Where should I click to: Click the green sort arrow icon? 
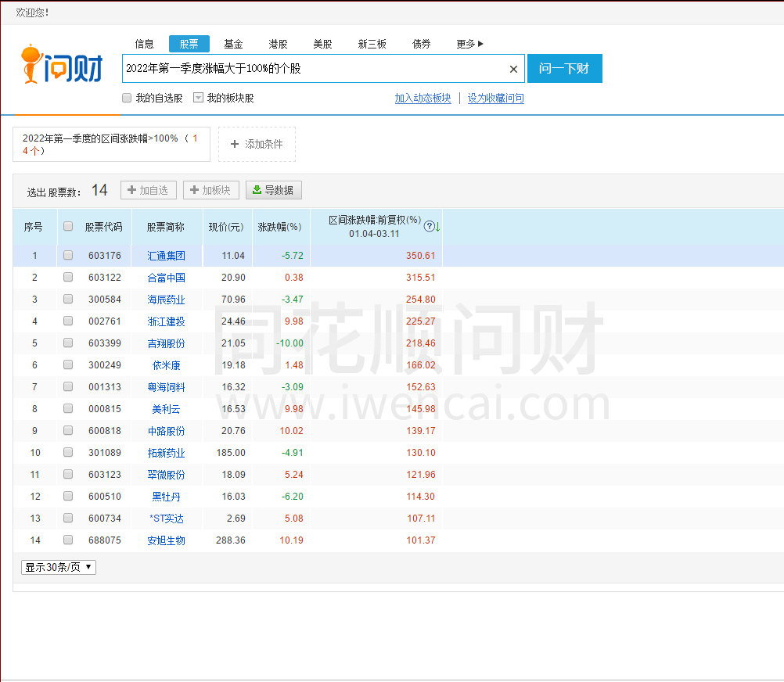pyautogui.click(x=437, y=227)
